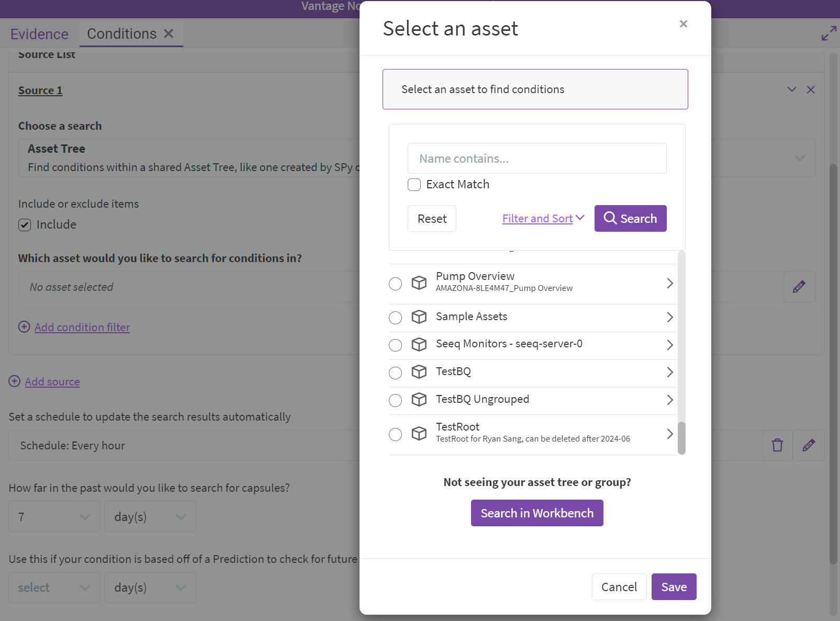Screen dimensions: 840x621
Task: Switch to the Evidence tab
Action: [39, 34]
